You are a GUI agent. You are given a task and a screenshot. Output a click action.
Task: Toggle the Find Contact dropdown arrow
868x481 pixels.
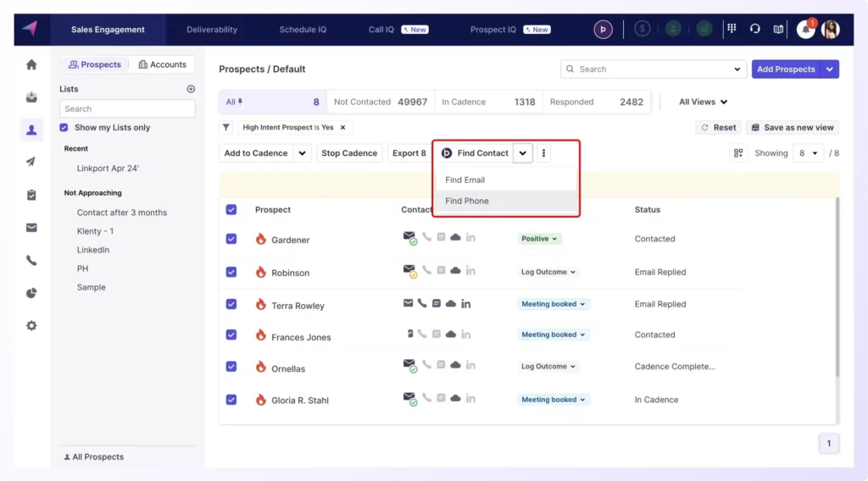(x=522, y=153)
